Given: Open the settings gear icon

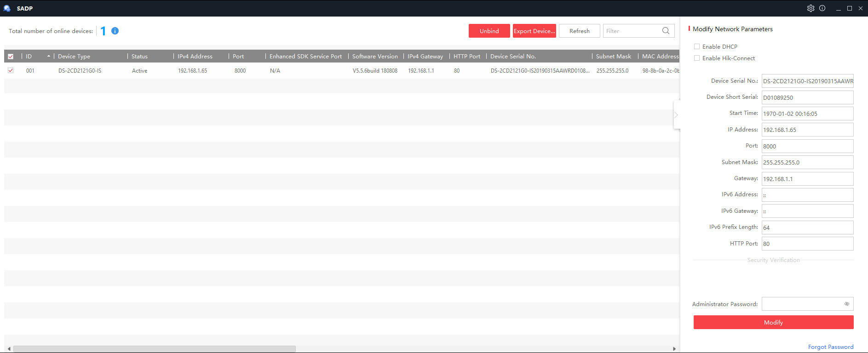Looking at the screenshot, I should tap(811, 8).
